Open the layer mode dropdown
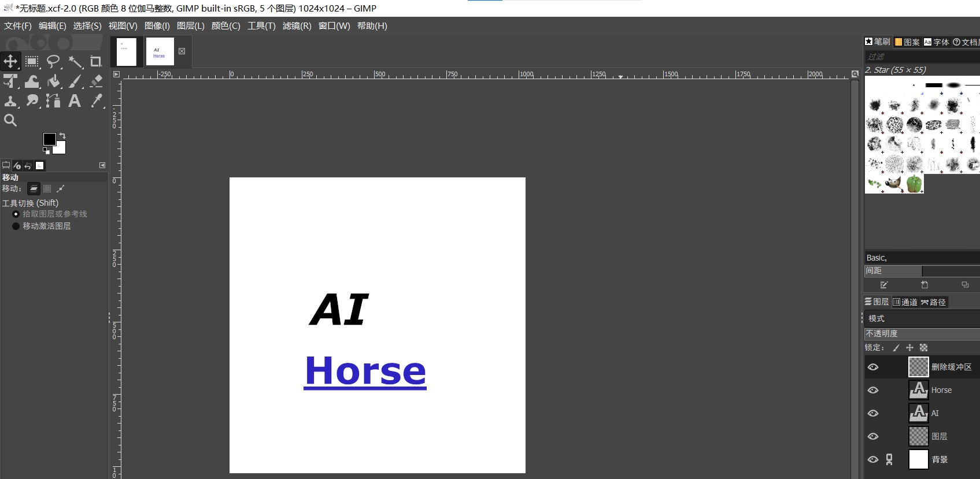Image resolution: width=980 pixels, height=479 pixels. (x=922, y=318)
